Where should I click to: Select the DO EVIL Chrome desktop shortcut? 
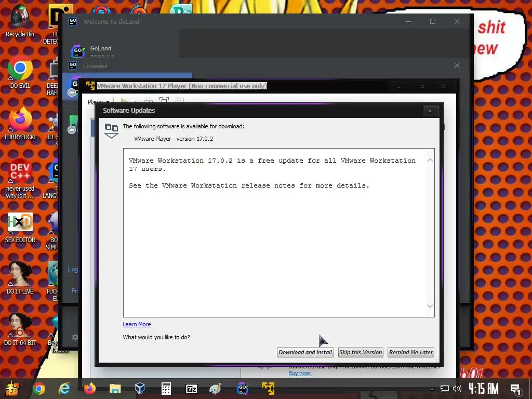pos(20,72)
